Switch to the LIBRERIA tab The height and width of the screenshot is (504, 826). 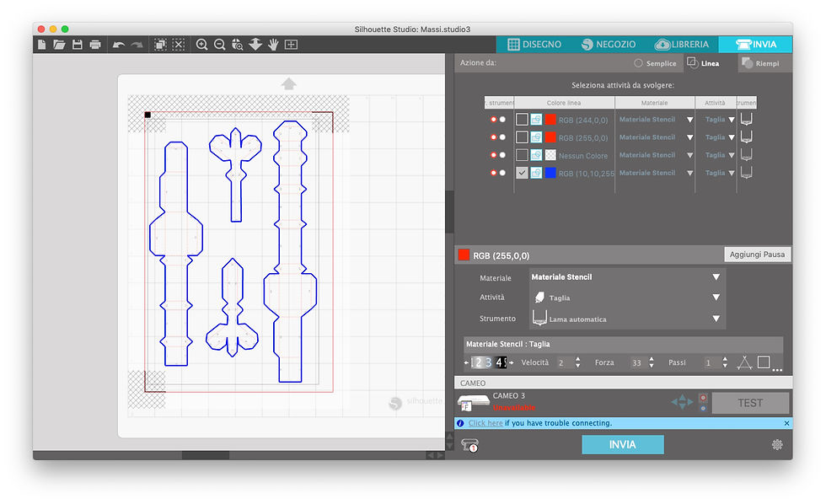pos(682,45)
